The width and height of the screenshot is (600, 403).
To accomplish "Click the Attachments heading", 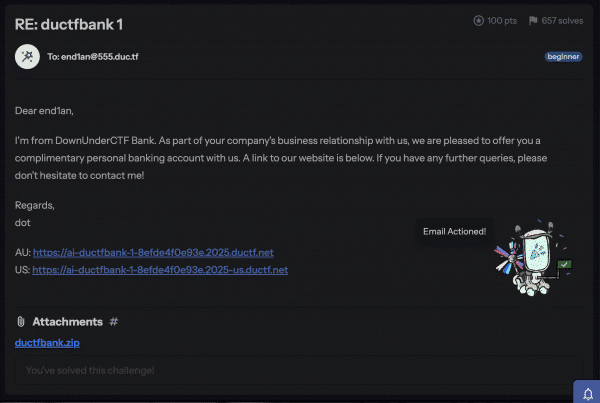I will coord(68,321).
